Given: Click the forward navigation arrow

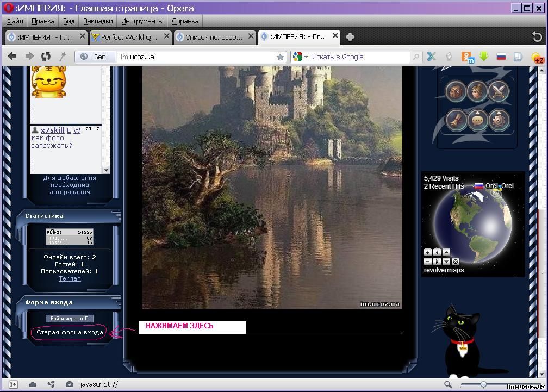Looking at the screenshot, I should coord(29,56).
